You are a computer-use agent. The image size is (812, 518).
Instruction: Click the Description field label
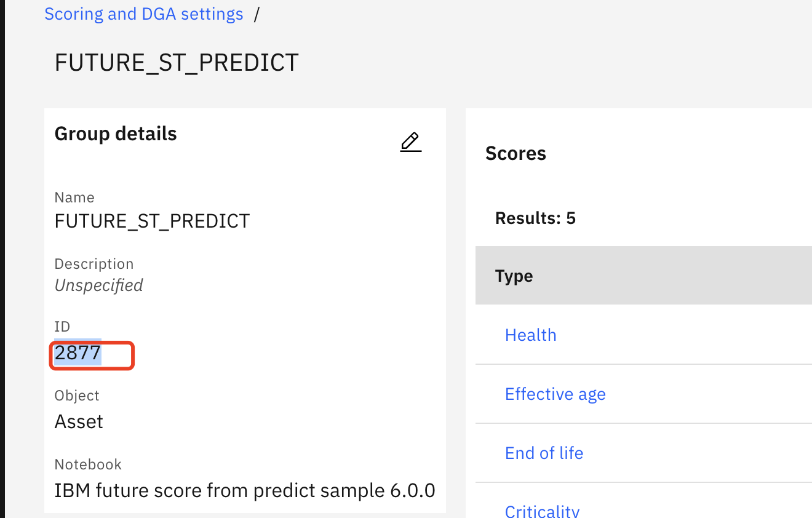pos(94,264)
